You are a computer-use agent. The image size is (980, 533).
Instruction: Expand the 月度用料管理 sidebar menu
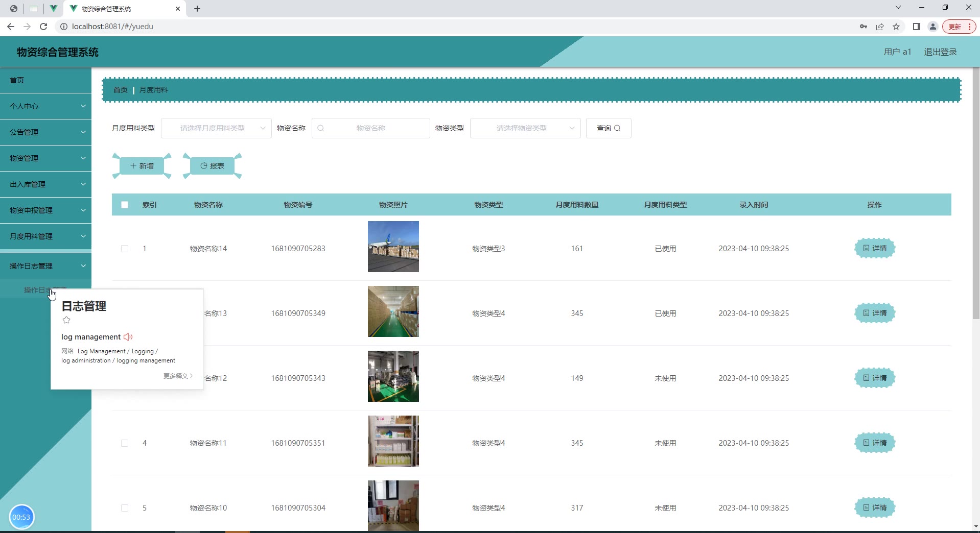tap(45, 236)
